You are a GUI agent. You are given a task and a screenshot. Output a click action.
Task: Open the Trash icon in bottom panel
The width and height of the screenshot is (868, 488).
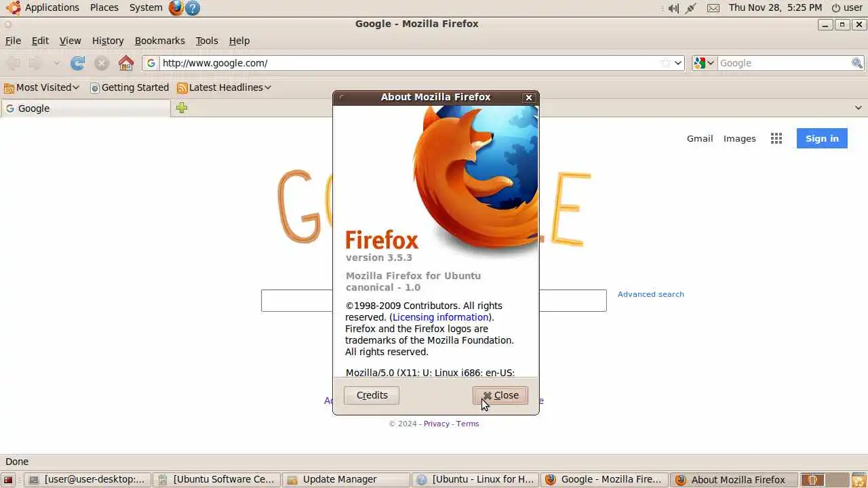[859, 480]
